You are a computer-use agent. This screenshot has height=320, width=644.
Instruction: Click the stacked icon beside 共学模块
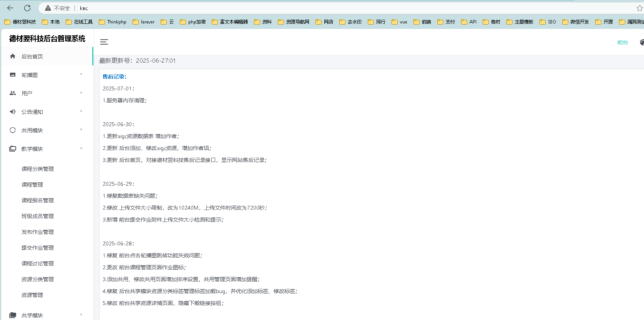13,315
